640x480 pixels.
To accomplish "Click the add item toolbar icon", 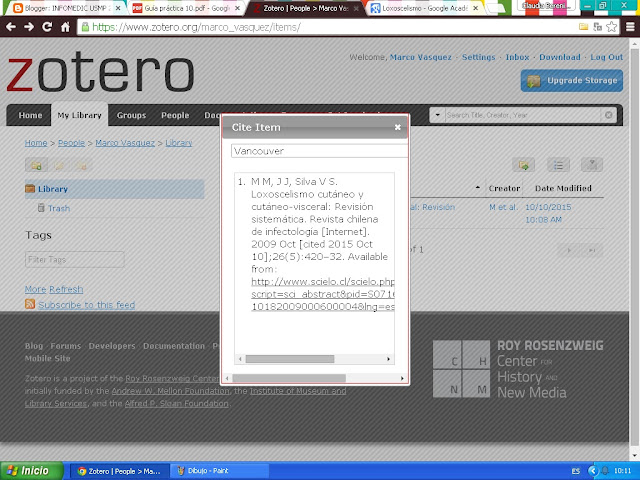I will coord(524,165).
